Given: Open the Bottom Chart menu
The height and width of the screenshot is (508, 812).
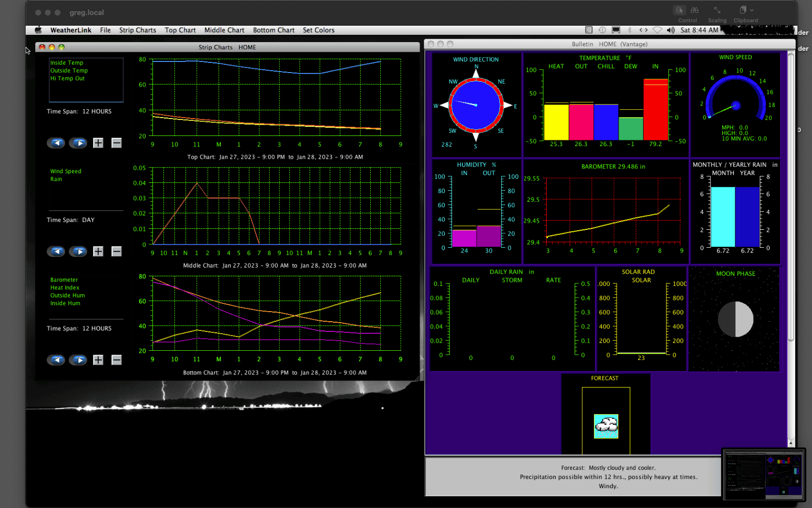Looking at the screenshot, I should [x=274, y=30].
